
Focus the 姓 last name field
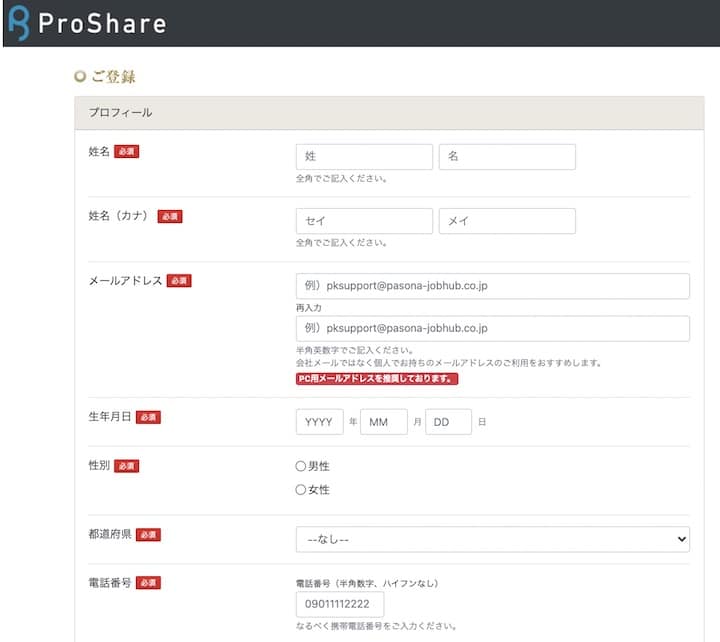click(364, 157)
